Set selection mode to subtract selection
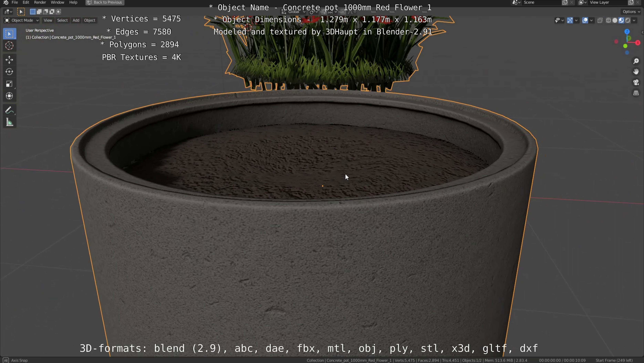This screenshot has width=644, height=363. click(45, 12)
